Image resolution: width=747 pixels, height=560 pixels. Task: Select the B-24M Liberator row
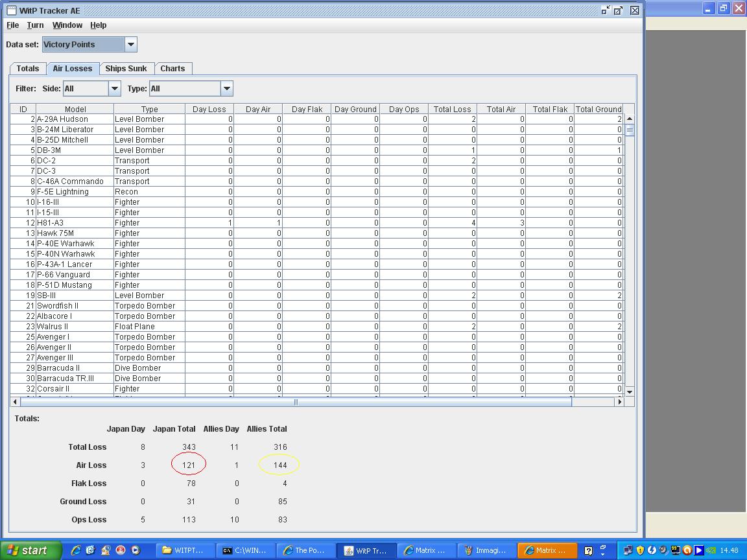click(317, 130)
